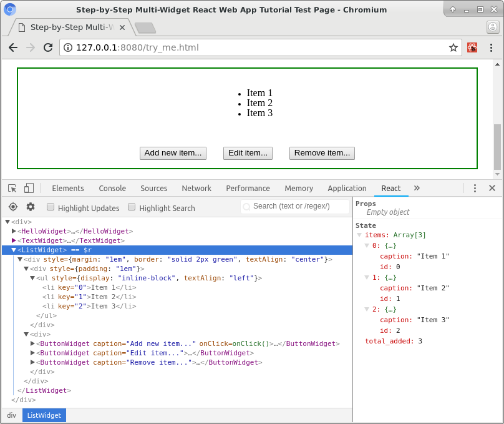Close the DevTools panel
The image size is (504, 424).
[x=492, y=188]
